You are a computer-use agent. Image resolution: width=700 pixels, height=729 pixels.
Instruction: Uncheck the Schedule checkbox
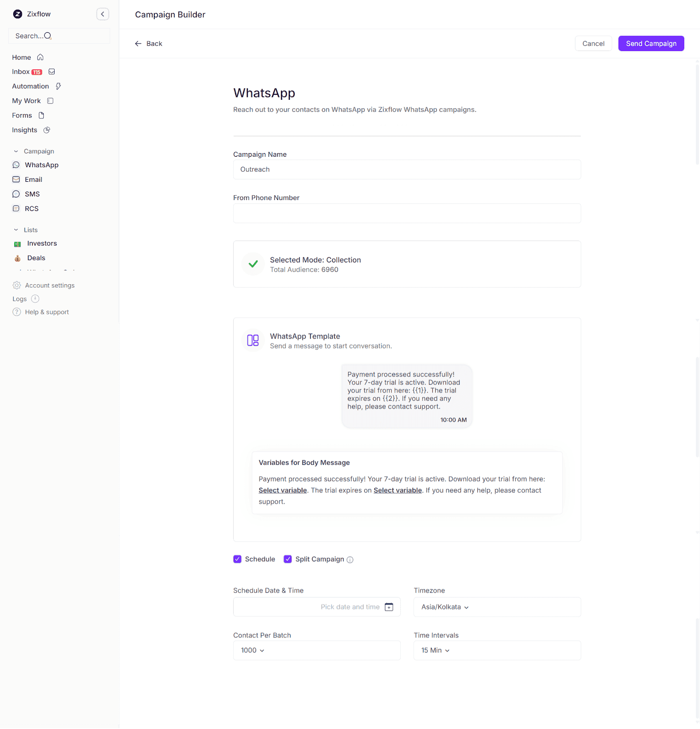[237, 559]
